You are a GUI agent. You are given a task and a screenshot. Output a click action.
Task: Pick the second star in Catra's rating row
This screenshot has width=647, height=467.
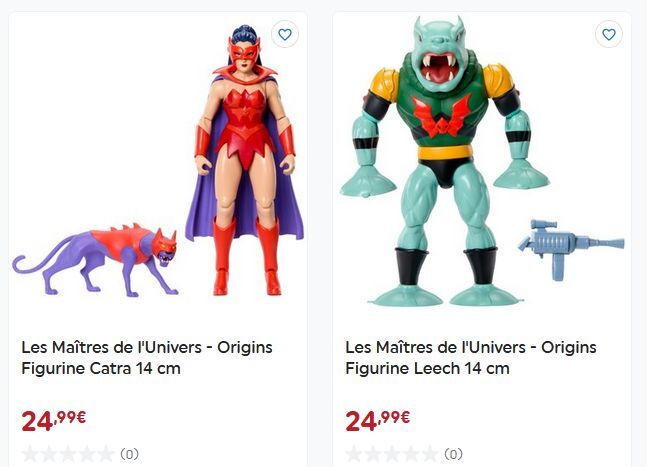tap(49, 454)
